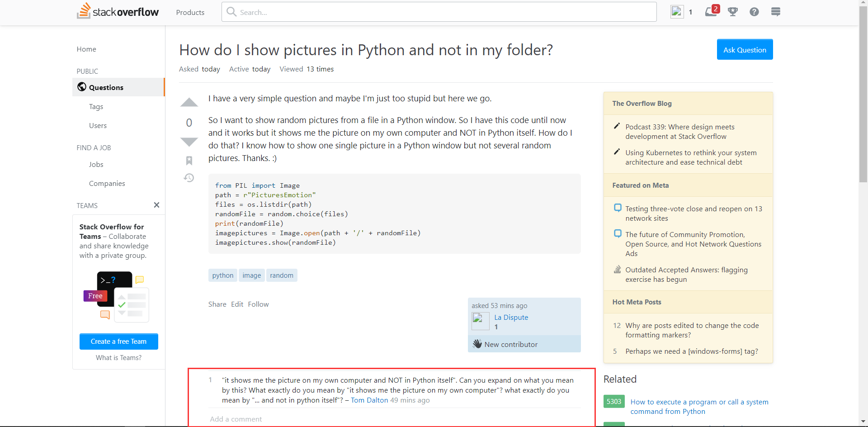Click the asked 53 mins ago timestamp
868x427 pixels.
[x=499, y=305]
